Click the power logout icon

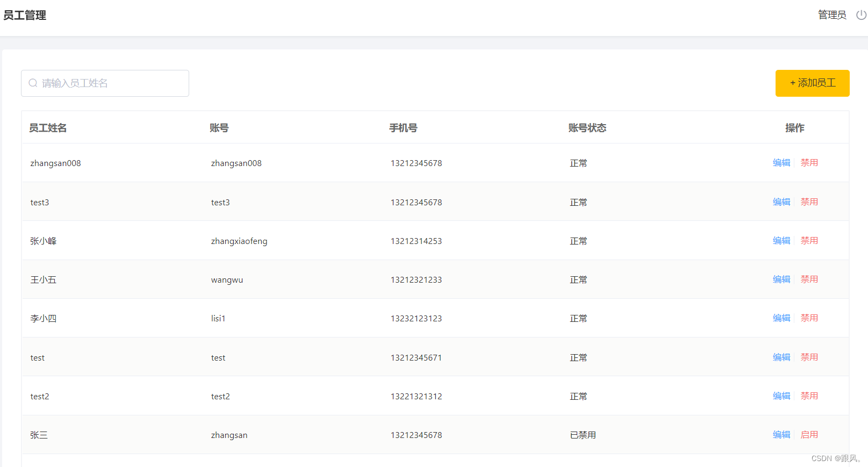tap(861, 15)
